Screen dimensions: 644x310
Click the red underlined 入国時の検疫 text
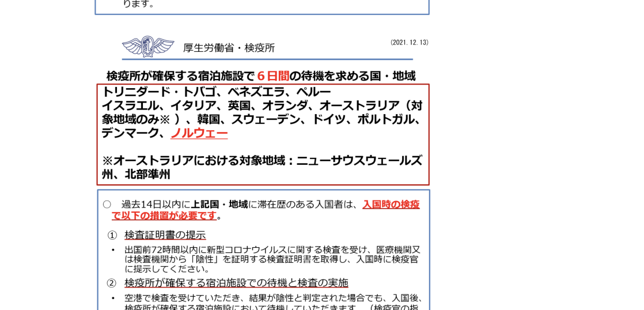point(391,205)
